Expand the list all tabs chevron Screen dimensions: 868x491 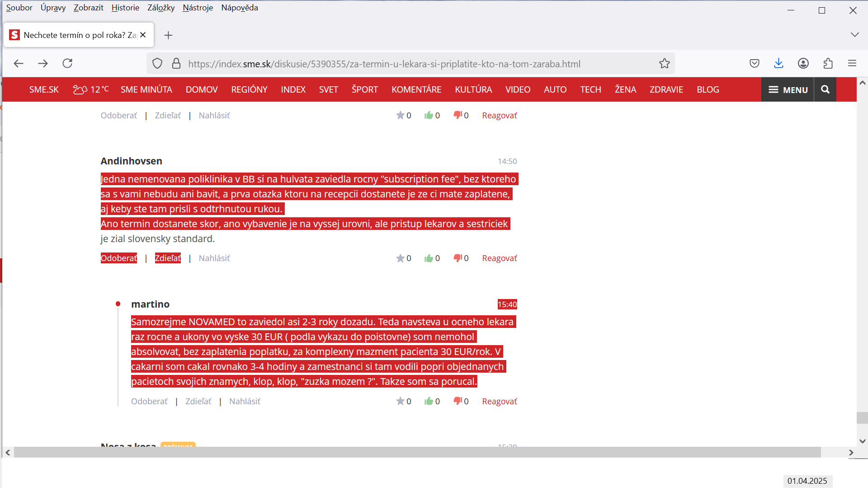coord(854,35)
